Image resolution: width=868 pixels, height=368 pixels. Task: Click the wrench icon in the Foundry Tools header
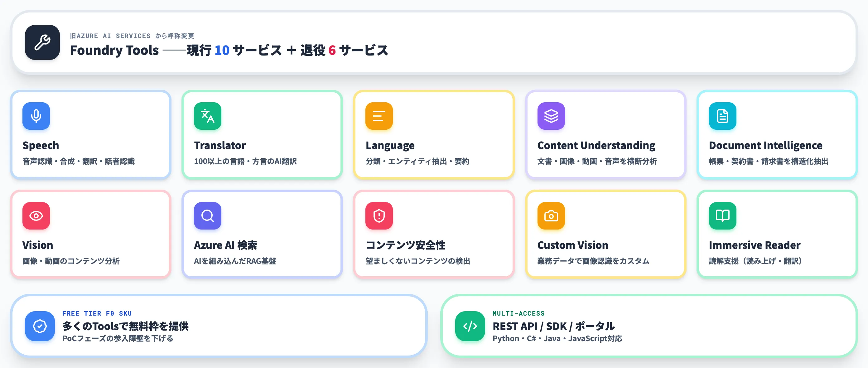(42, 42)
